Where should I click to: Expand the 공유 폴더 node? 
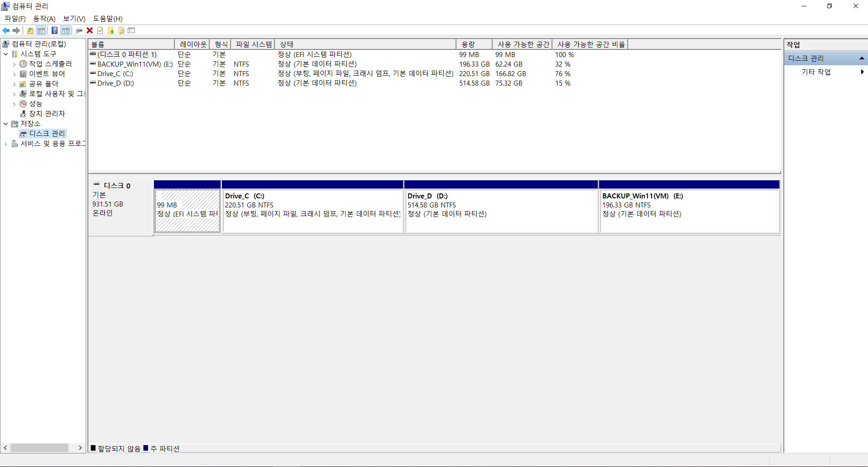click(x=14, y=84)
